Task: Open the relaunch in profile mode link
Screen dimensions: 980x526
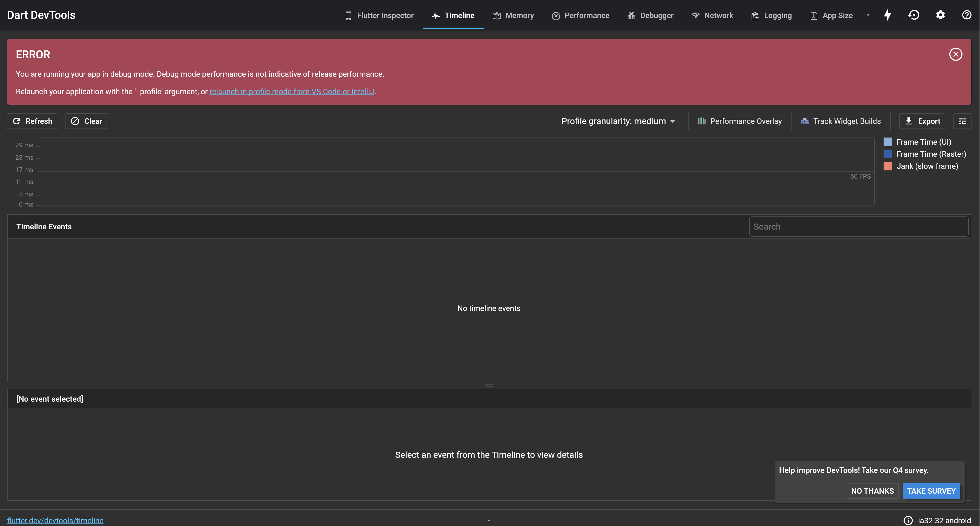Action: point(292,91)
